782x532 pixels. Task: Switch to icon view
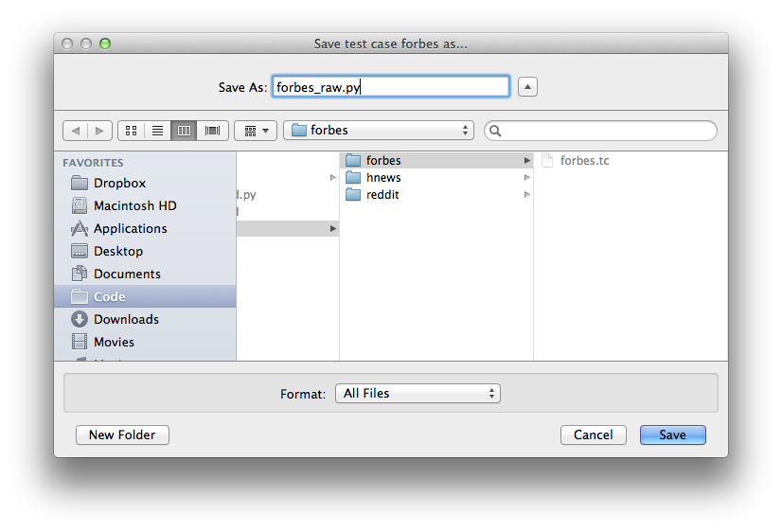tap(132, 131)
